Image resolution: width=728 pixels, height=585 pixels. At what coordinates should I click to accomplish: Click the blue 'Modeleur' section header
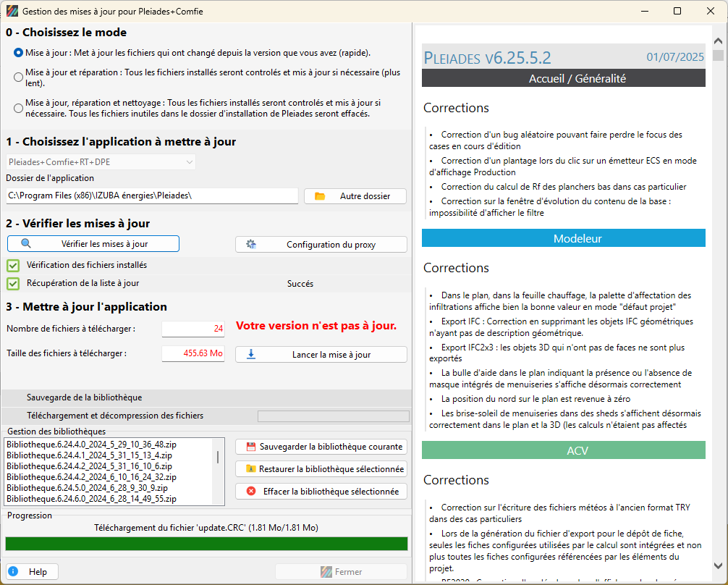click(564, 238)
